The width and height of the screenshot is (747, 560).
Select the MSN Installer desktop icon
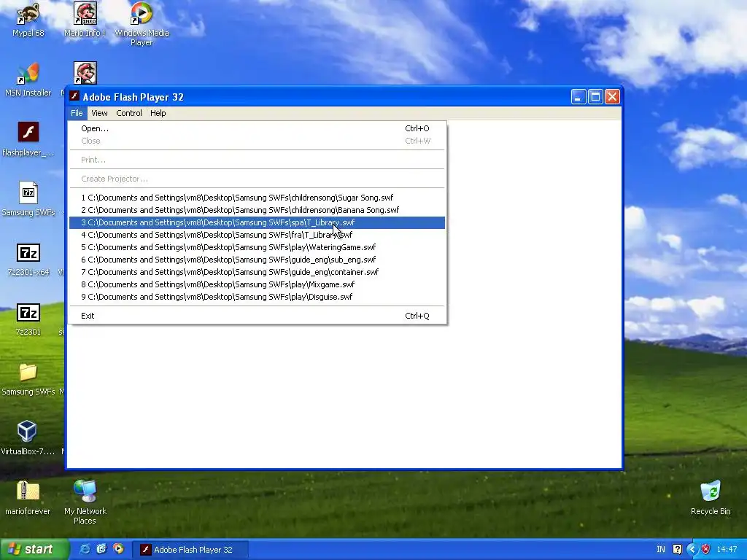point(28,79)
